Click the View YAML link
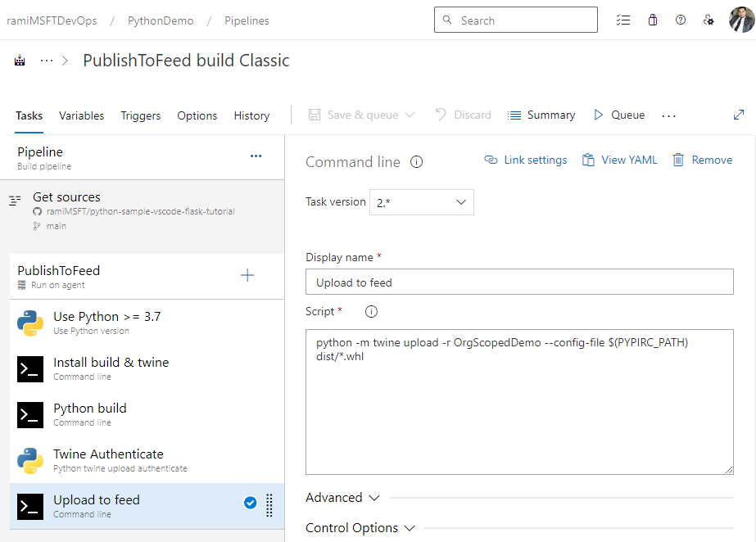Viewport: 756px width, 542px height. (620, 160)
